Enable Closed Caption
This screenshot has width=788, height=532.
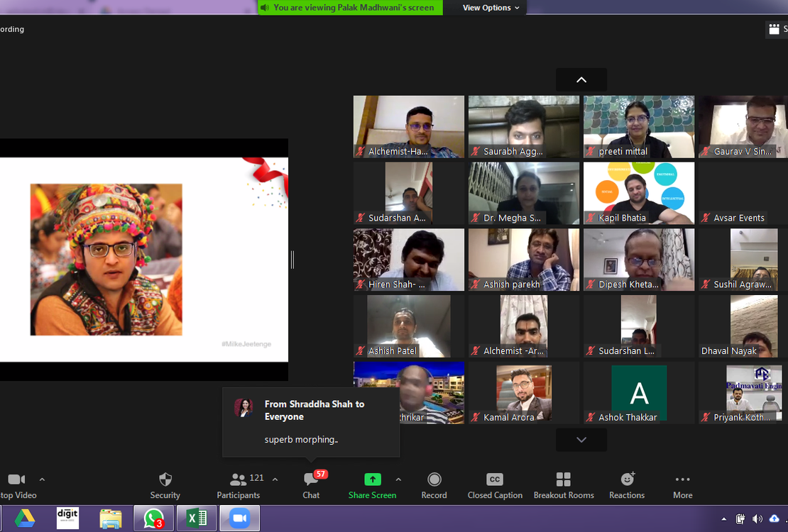tap(495, 480)
